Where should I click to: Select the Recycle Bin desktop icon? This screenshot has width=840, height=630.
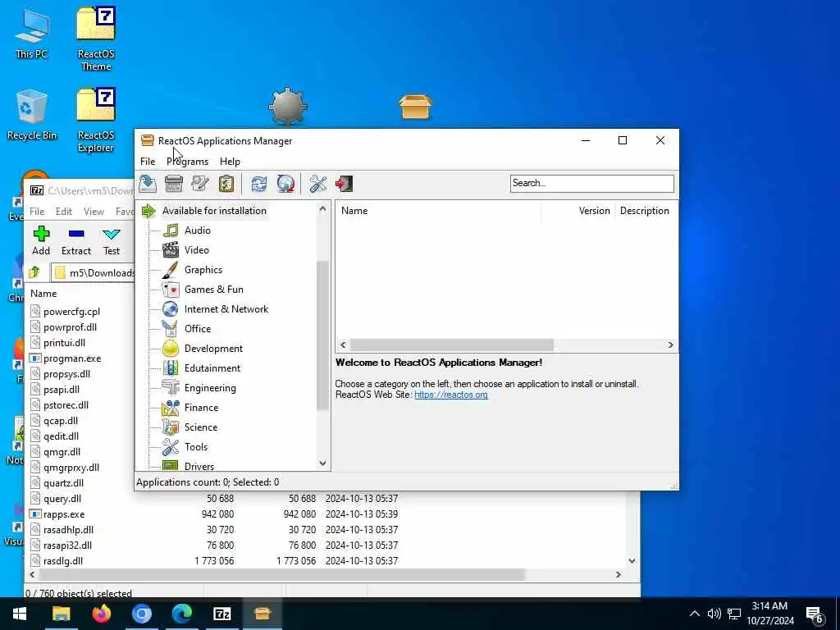coord(32,115)
